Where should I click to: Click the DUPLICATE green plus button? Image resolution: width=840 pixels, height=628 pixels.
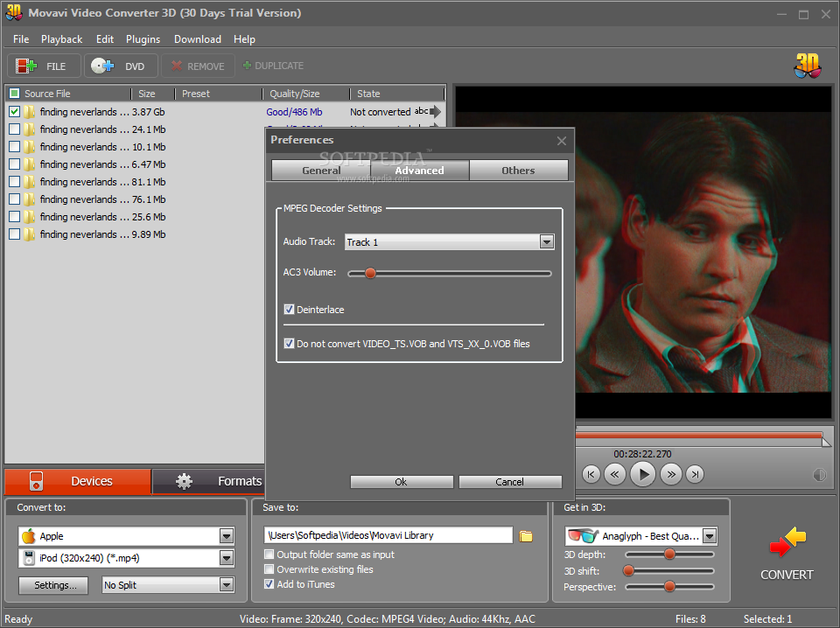(x=273, y=66)
